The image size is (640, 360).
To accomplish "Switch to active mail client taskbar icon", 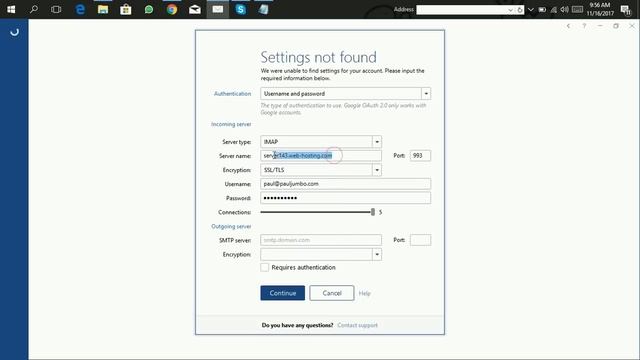I will [x=218, y=9].
